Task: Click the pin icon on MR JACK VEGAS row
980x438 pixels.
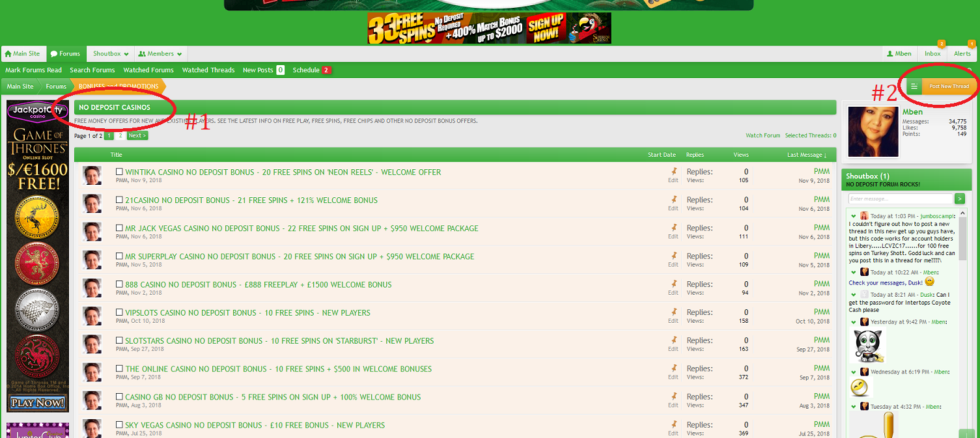Action: [x=674, y=227]
